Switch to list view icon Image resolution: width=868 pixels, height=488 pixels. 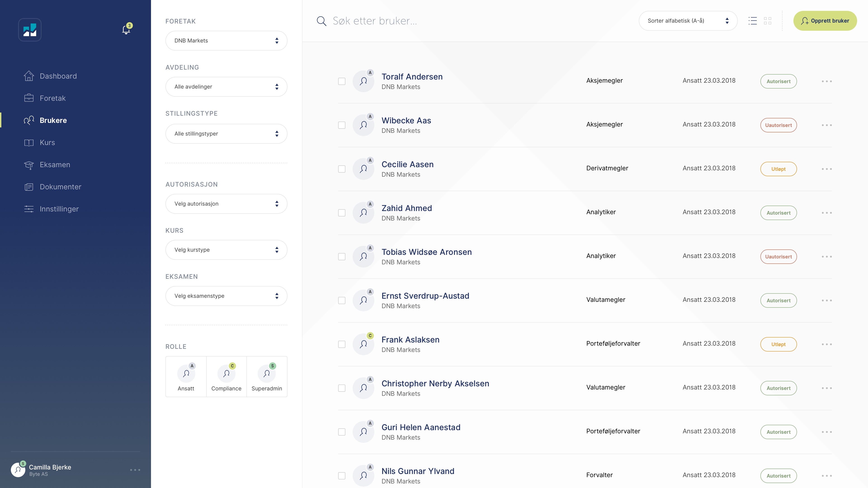point(752,21)
